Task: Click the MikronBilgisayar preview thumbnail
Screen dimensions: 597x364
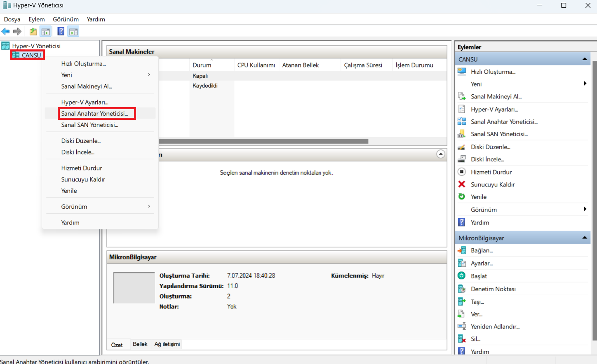Action: click(x=134, y=287)
